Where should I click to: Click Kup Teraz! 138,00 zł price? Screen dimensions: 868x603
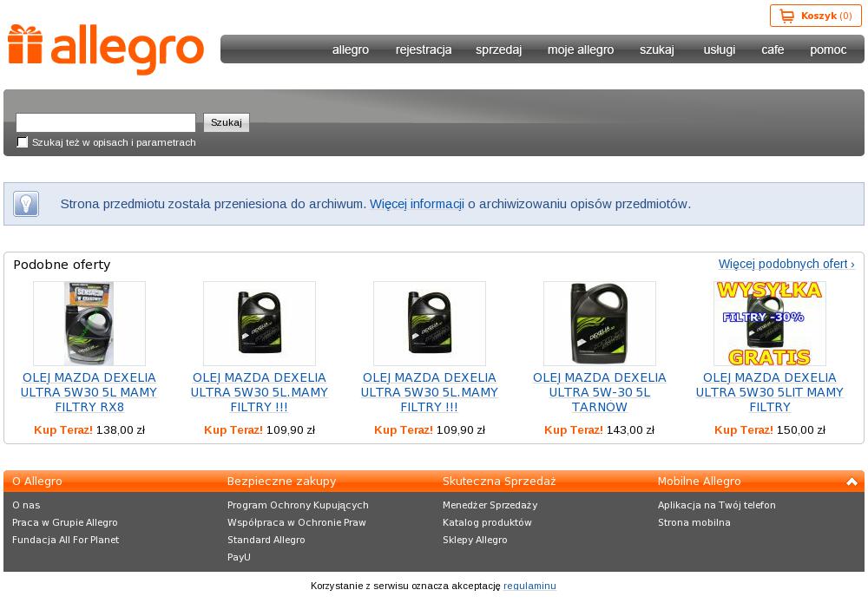coord(89,429)
